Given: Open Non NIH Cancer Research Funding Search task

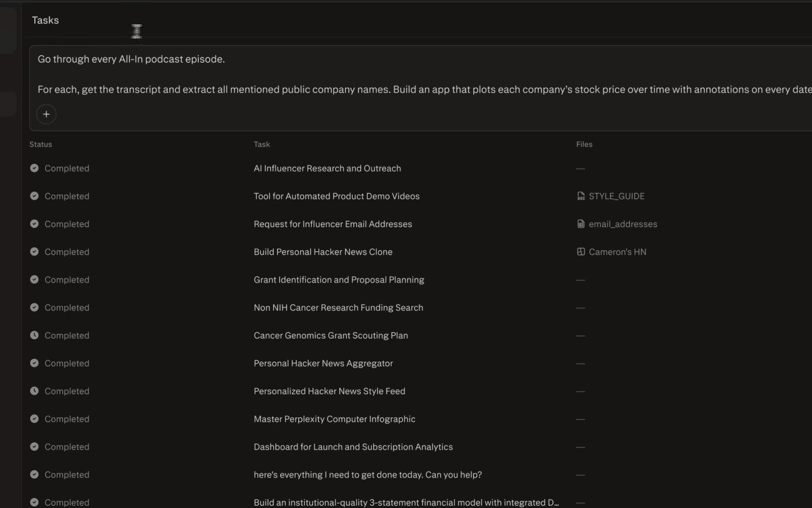Looking at the screenshot, I should pos(338,308).
